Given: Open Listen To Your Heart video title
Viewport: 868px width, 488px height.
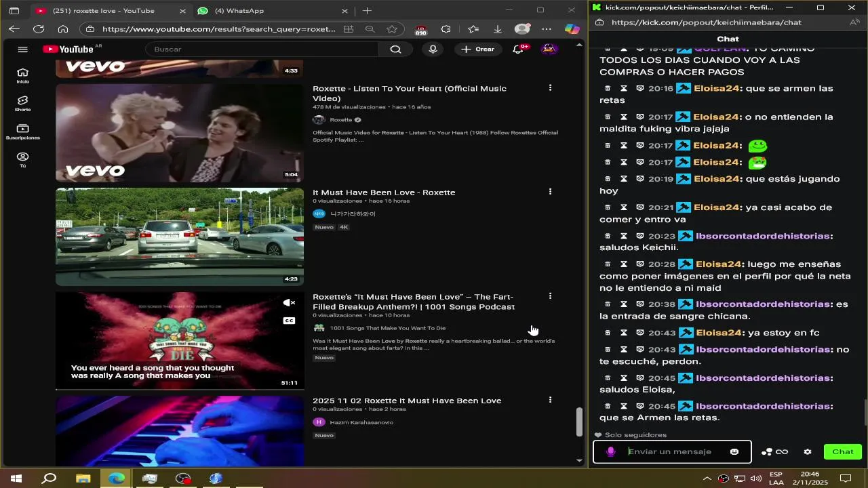Looking at the screenshot, I should point(410,94).
